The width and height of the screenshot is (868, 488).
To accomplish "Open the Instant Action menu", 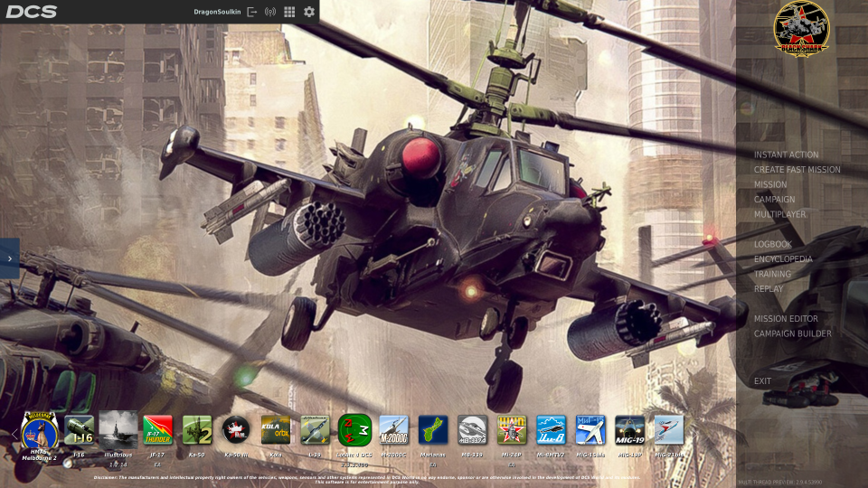I will (x=786, y=155).
